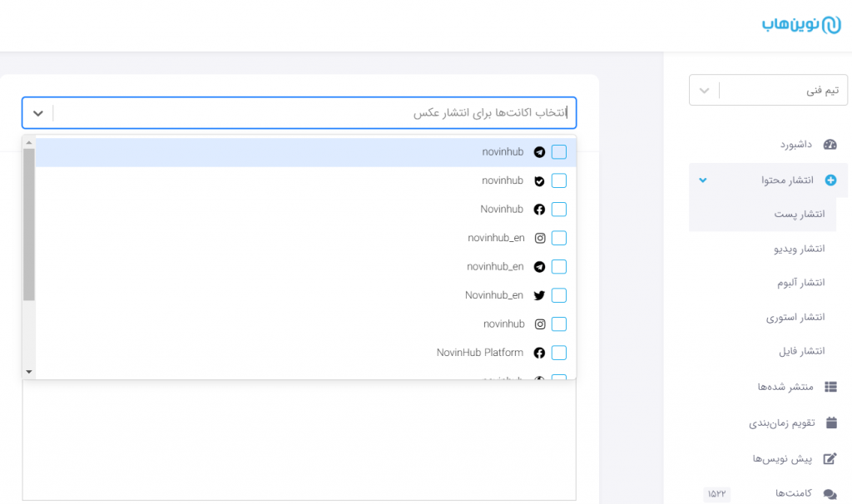Click the calendar icon for تقویم زمان‌بندی

pyautogui.click(x=831, y=422)
